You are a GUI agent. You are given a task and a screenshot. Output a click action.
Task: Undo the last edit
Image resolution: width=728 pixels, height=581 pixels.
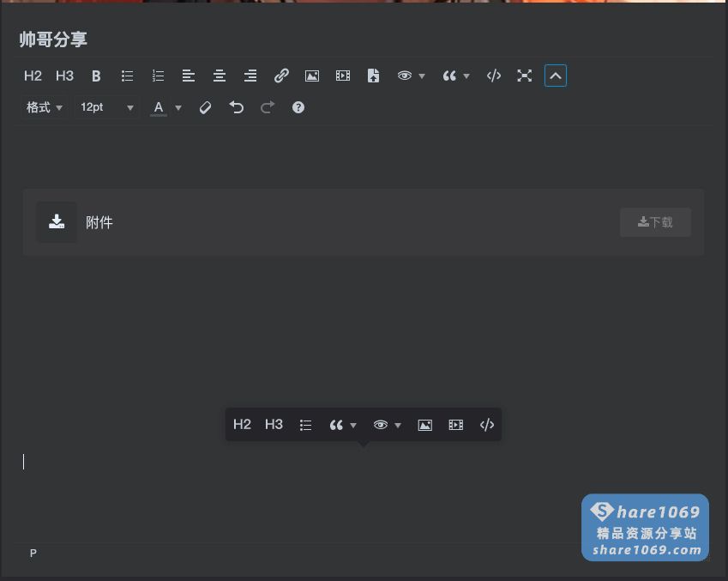tap(237, 107)
